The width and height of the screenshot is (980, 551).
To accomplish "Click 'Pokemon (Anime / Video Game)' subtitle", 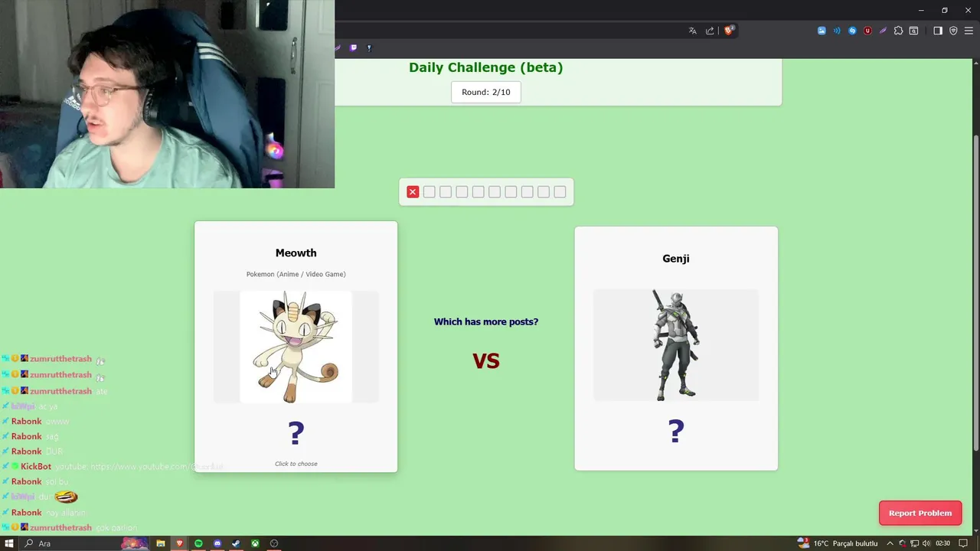I will tap(296, 274).
